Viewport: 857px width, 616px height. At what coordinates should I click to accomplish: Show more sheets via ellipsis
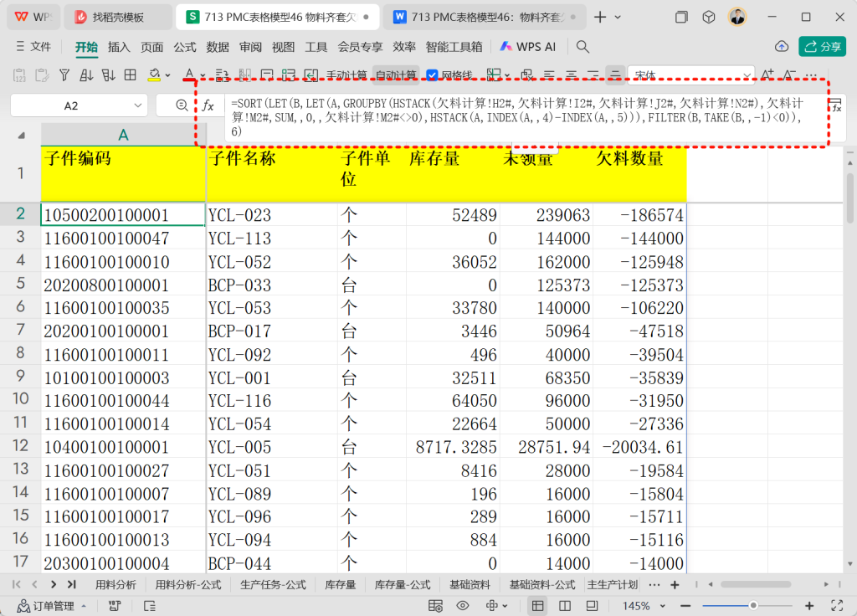pos(654,585)
